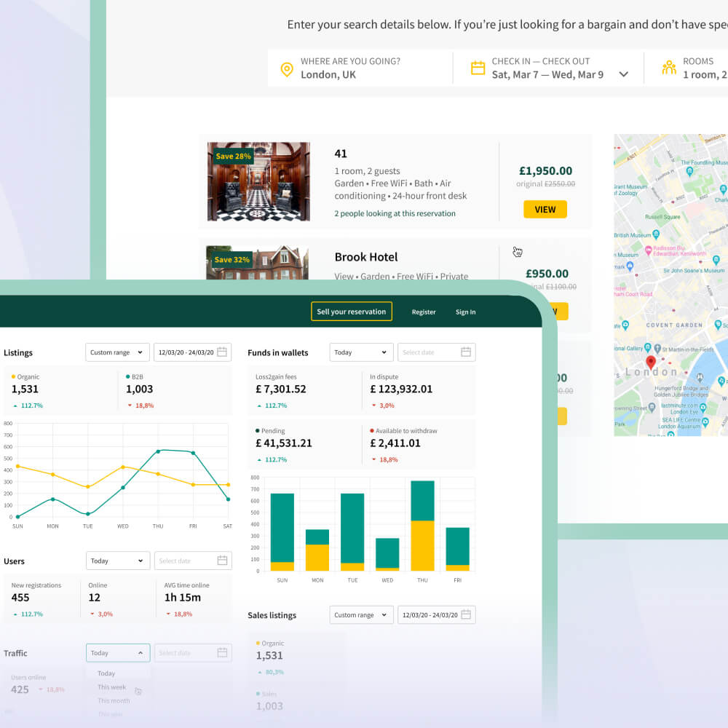Click Pending value £ 41,531.21
This screenshot has width=728, height=728.
pos(284,443)
